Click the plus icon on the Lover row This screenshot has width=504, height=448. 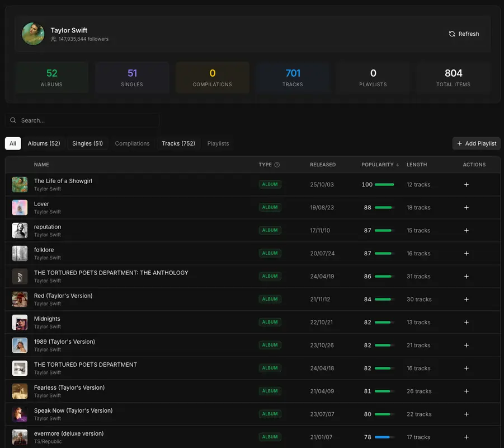tap(467, 207)
